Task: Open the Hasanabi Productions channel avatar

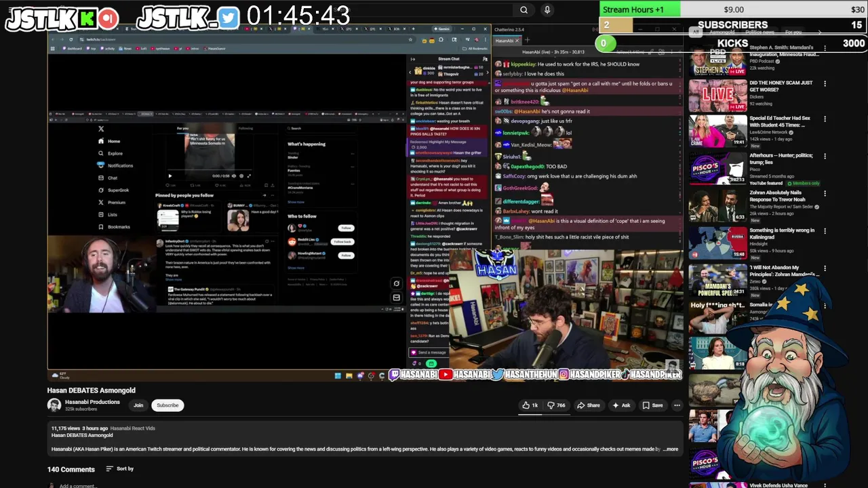Action: coord(54,405)
